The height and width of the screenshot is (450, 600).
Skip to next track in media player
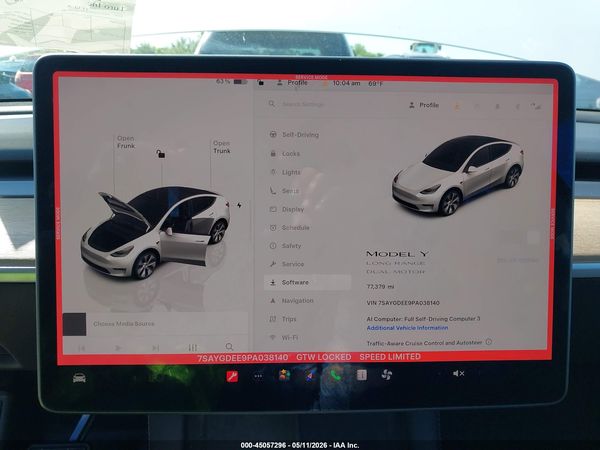(155, 348)
